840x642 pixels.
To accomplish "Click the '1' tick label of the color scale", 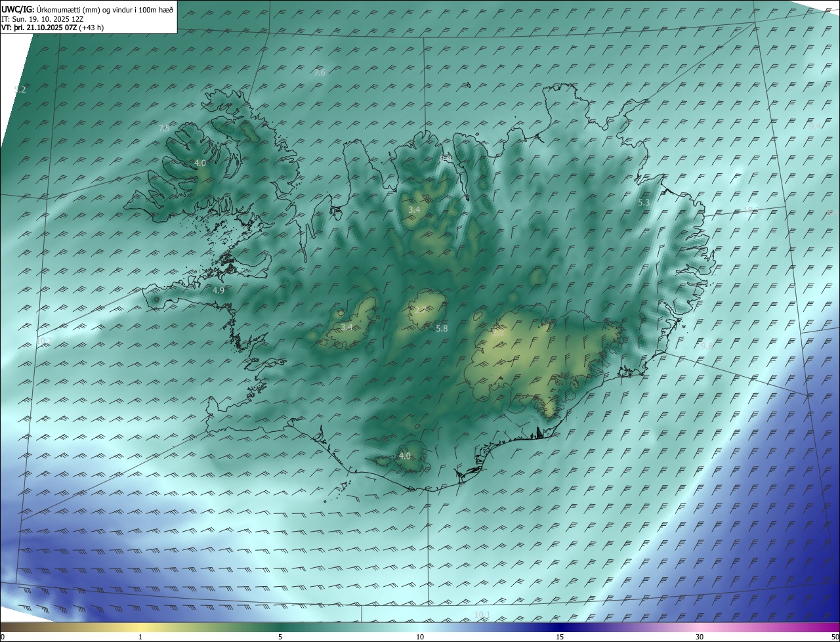I will (140, 637).
